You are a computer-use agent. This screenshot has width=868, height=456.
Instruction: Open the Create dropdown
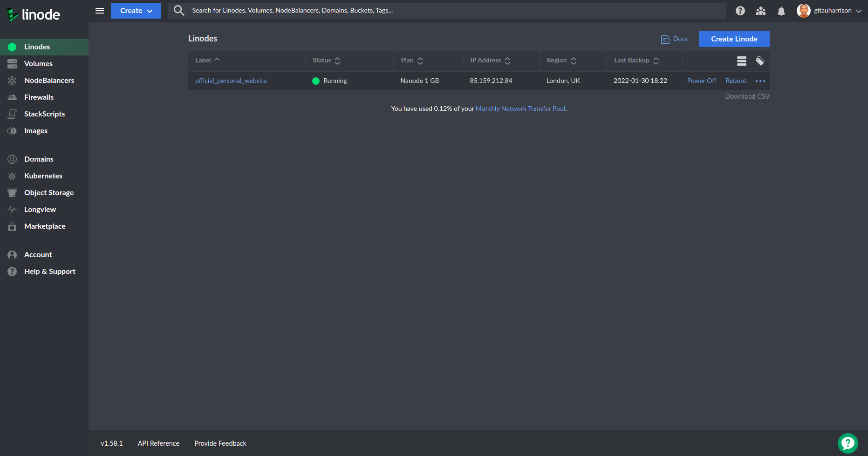click(136, 11)
